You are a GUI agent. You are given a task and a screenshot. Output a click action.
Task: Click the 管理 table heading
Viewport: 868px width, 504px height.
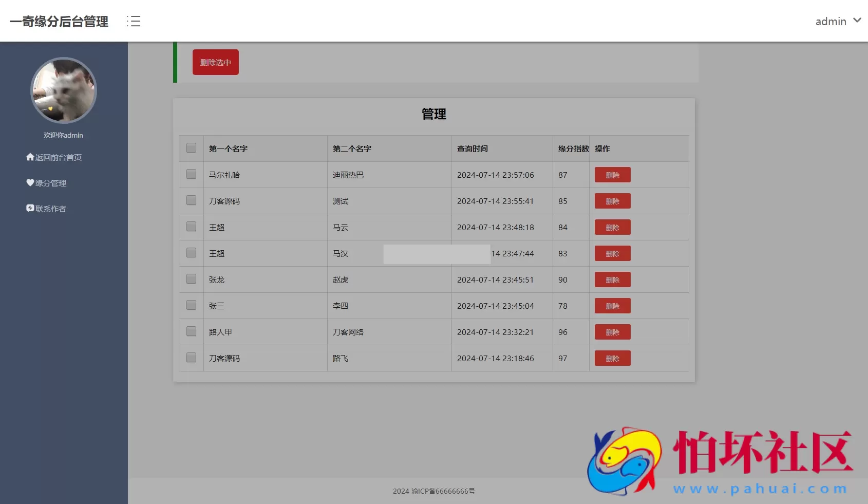434,114
